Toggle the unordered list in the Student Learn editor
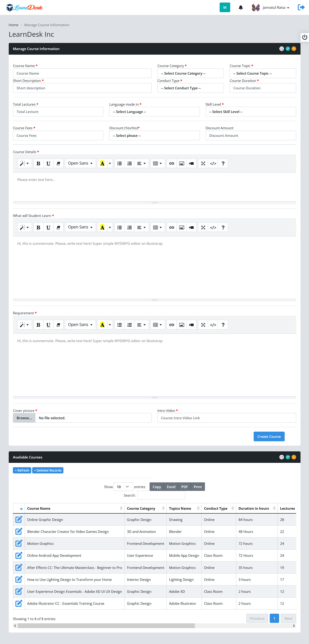309x644 pixels. (x=120, y=228)
